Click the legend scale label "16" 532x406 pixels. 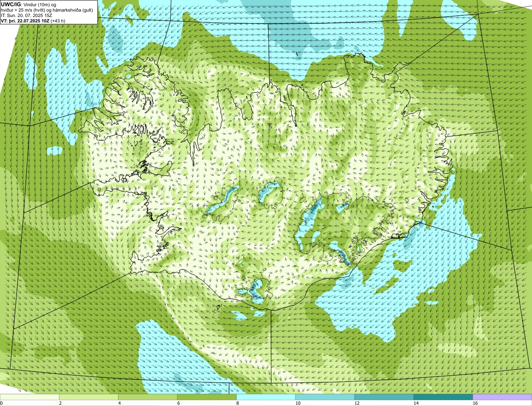coord(475,403)
